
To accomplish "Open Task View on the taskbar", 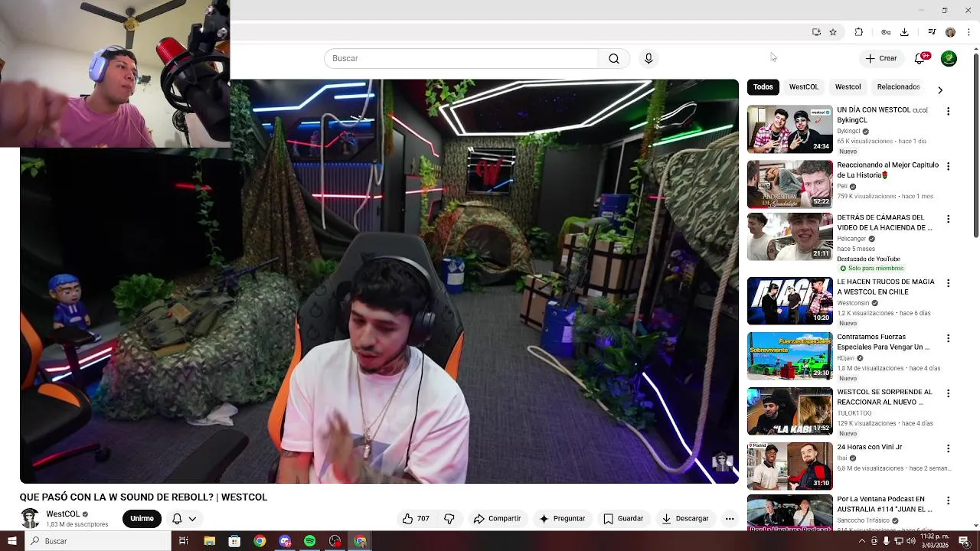I will tap(184, 541).
